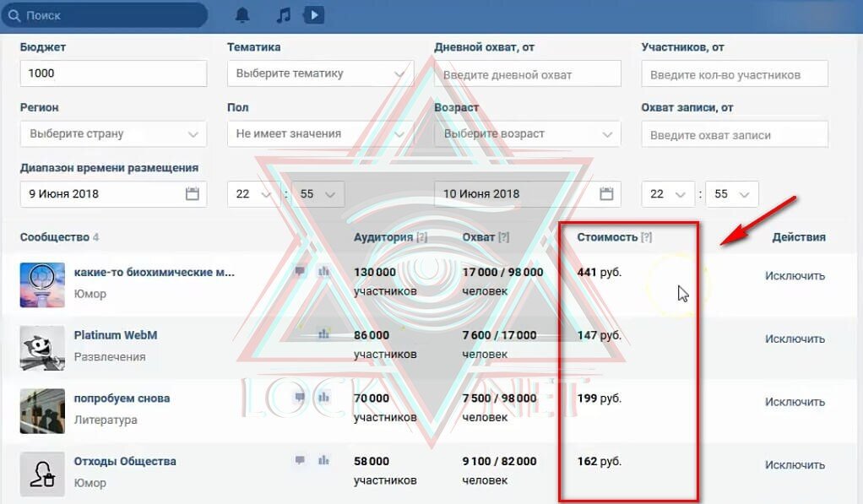
Task: Click statistics icon in Отходы Общества row
Action: click(323, 459)
